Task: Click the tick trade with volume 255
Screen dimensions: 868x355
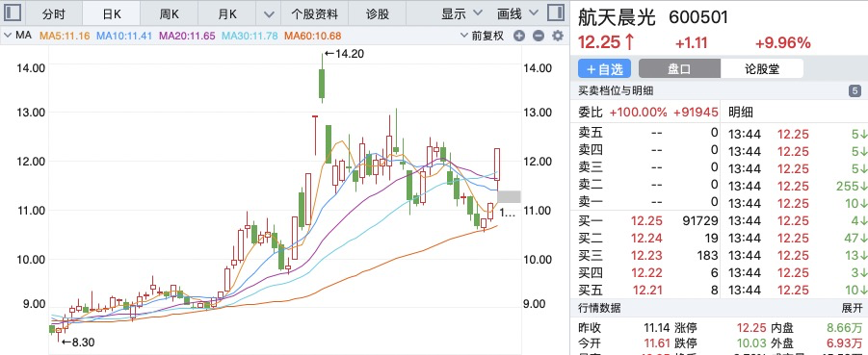Action: click(x=795, y=187)
